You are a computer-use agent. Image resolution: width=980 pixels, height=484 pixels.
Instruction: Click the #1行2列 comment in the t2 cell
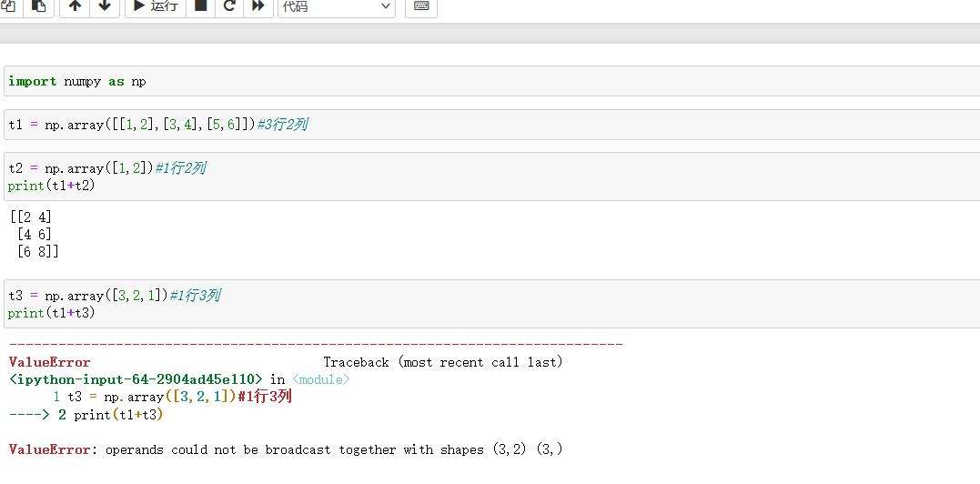click(180, 168)
